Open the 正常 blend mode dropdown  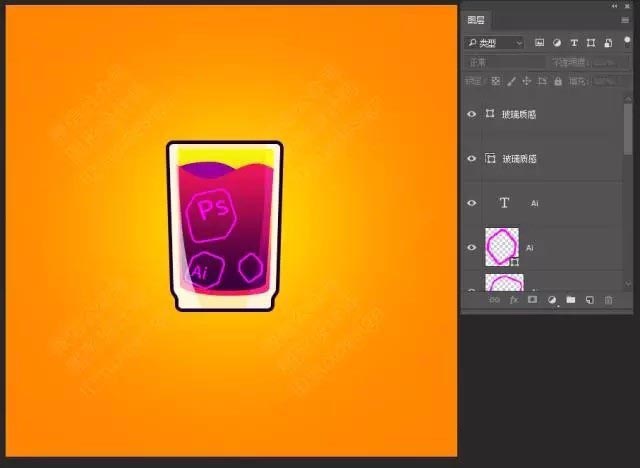pyautogui.click(x=504, y=62)
